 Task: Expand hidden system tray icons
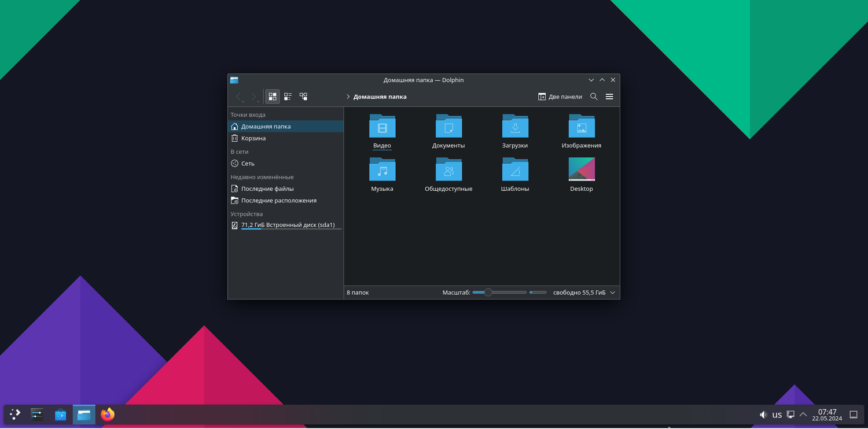coord(803,415)
